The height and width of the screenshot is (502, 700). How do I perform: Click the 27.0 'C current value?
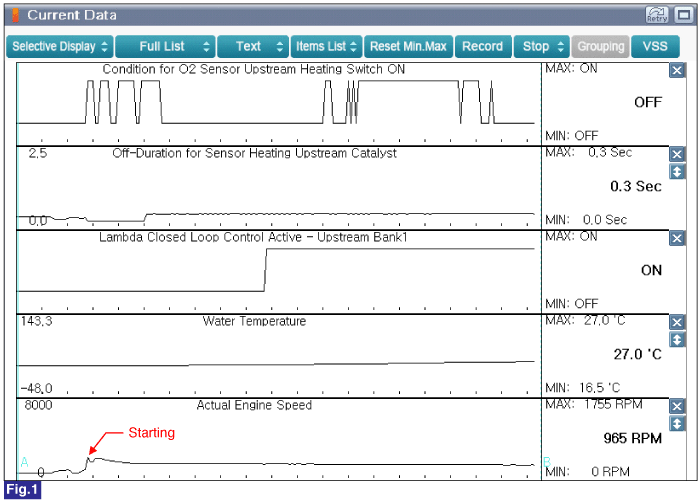pyautogui.click(x=637, y=354)
